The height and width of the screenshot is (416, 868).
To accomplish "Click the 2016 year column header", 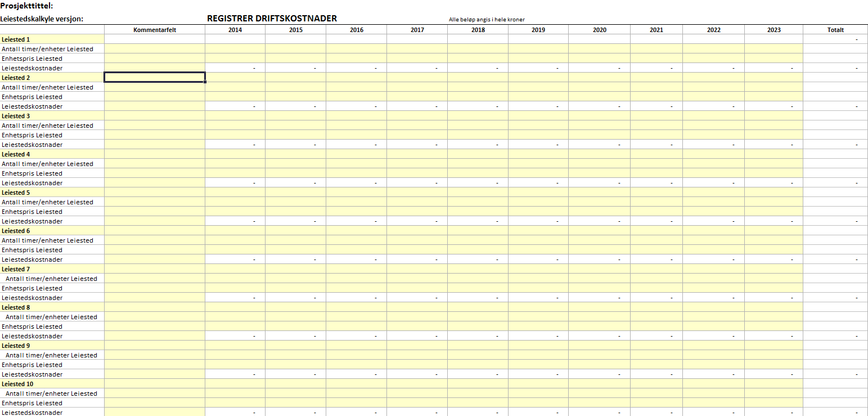I will pyautogui.click(x=356, y=30).
